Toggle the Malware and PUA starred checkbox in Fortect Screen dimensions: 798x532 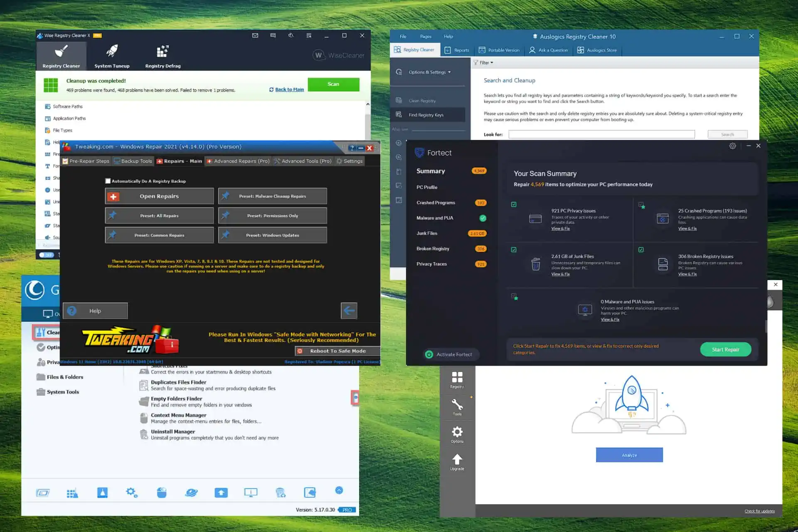click(x=515, y=297)
